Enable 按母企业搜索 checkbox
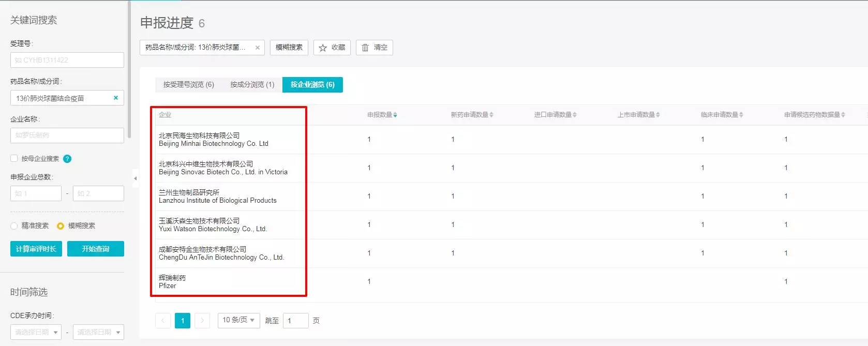 [x=14, y=158]
